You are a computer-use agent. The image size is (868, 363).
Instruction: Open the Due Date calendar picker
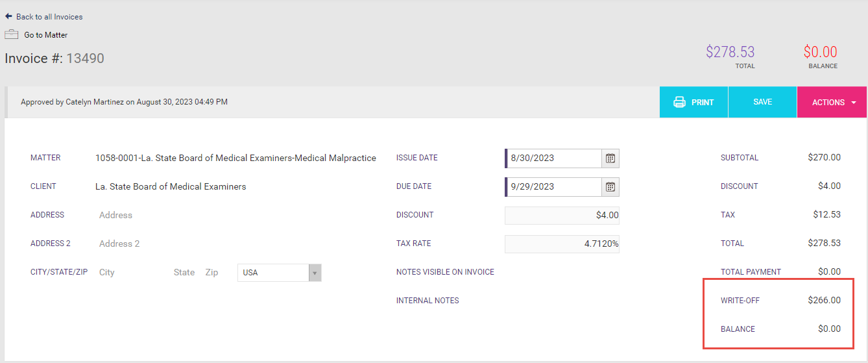[x=610, y=186]
